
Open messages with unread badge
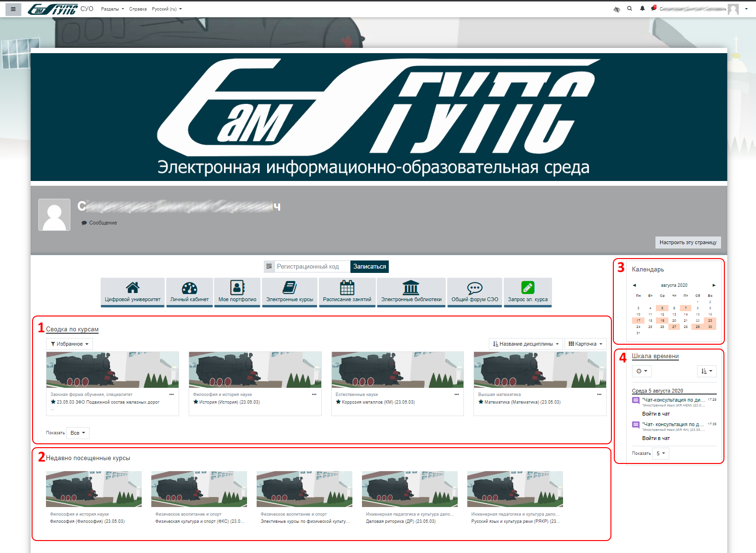pyautogui.click(x=654, y=9)
